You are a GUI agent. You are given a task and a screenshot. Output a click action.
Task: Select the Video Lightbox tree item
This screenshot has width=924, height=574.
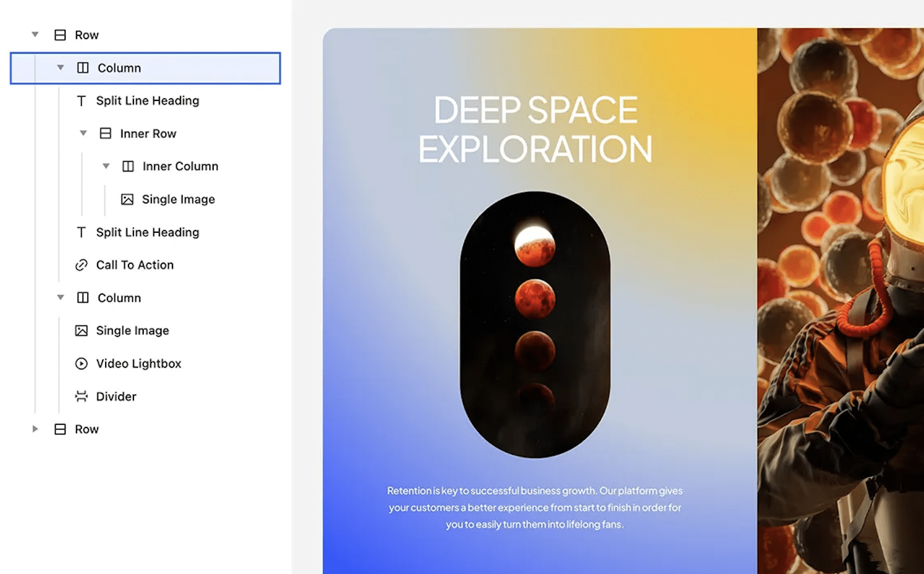tap(139, 363)
